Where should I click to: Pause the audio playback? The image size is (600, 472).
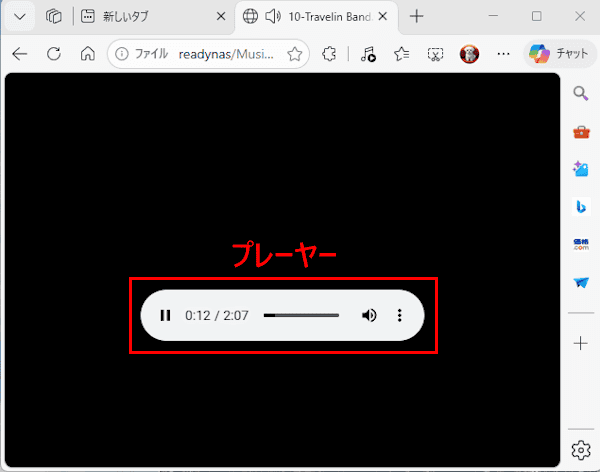(165, 315)
